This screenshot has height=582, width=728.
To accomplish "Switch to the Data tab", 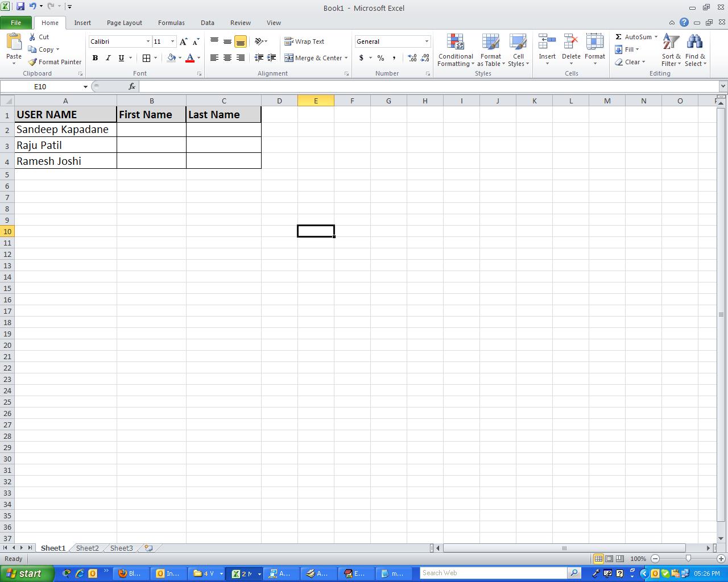I will (x=208, y=23).
